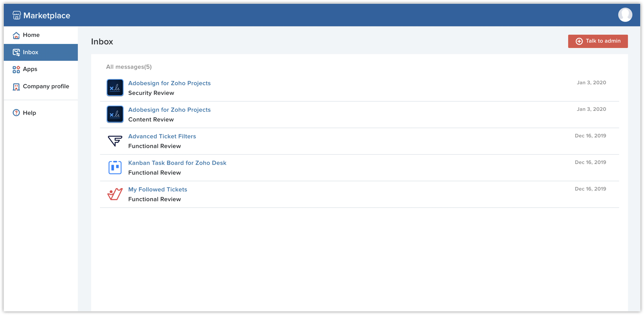Image resolution: width=644 pixels, height=315 pixels.
Task: Click the Security Review subject text
Action: [x=151, y=93]
